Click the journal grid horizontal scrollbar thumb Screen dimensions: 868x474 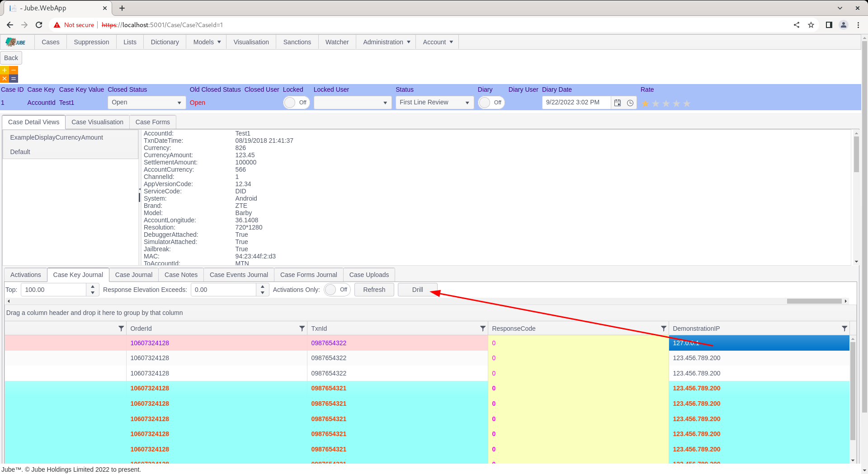(x=814, y=301)
